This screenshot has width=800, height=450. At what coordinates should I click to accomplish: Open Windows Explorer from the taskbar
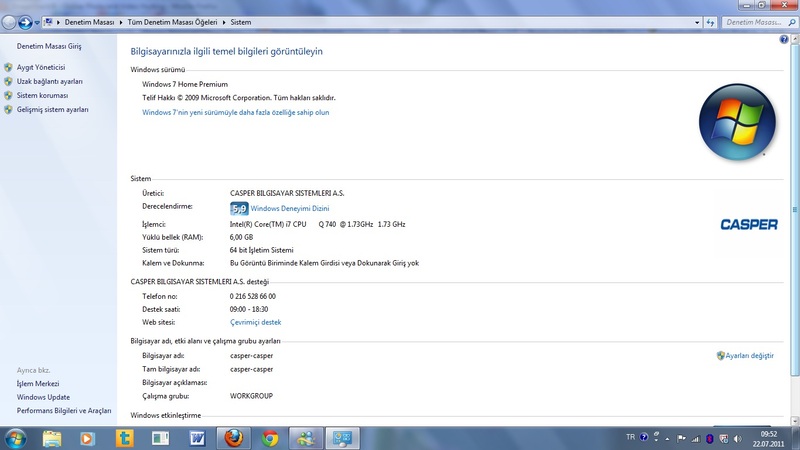[x=52, y=438]
